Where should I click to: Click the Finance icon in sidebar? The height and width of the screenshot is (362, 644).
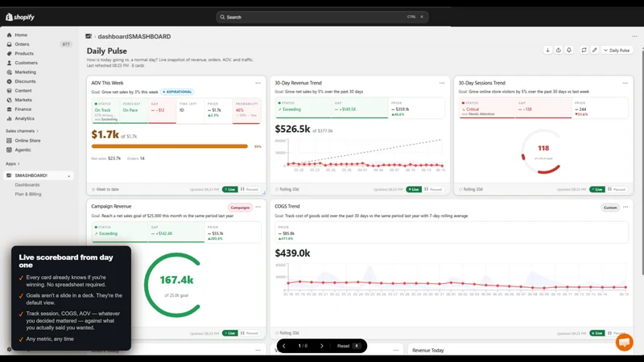[x=9, y=109]
